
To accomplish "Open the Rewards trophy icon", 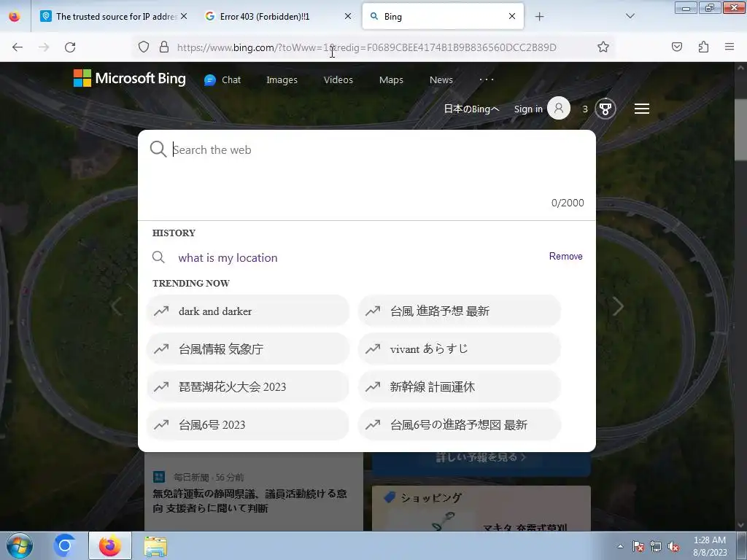I will pos(605,109).
